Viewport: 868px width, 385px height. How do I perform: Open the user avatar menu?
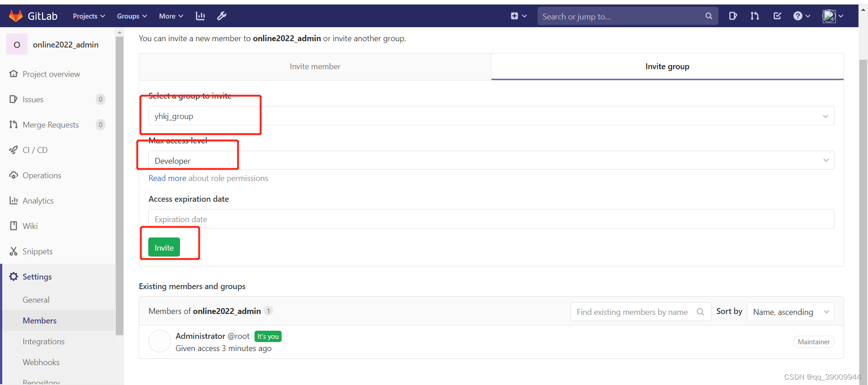(833, 16)
